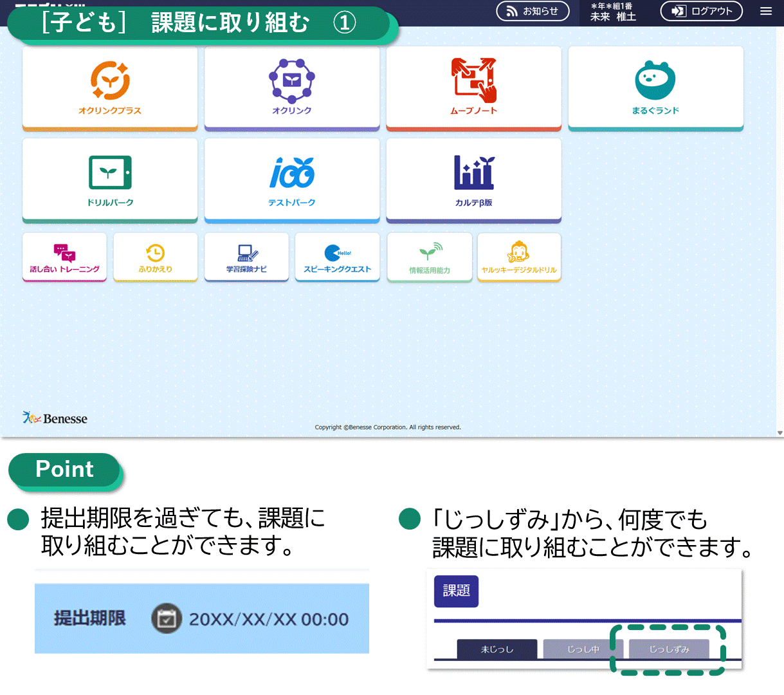Image resolution: width=784 pixels, height=695 pixels.
Task: Click the user name 未来 椎土
Action: (x=613, y=17)
